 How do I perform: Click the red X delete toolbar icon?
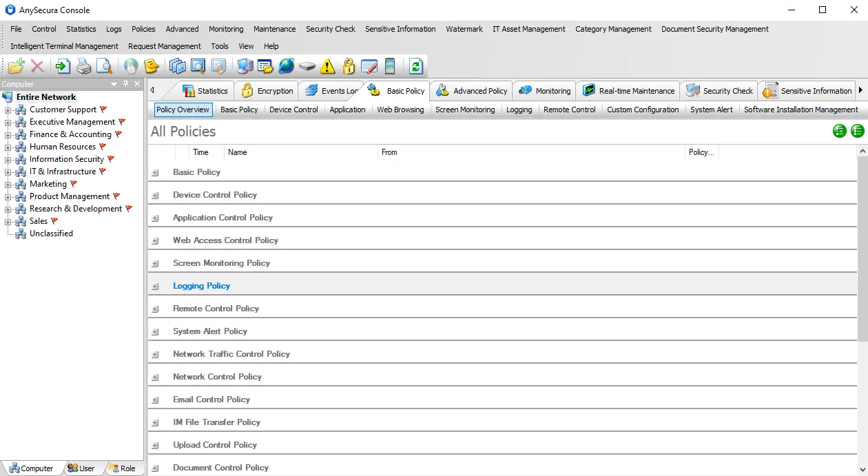pyautogui.click(x=38, y=66)
